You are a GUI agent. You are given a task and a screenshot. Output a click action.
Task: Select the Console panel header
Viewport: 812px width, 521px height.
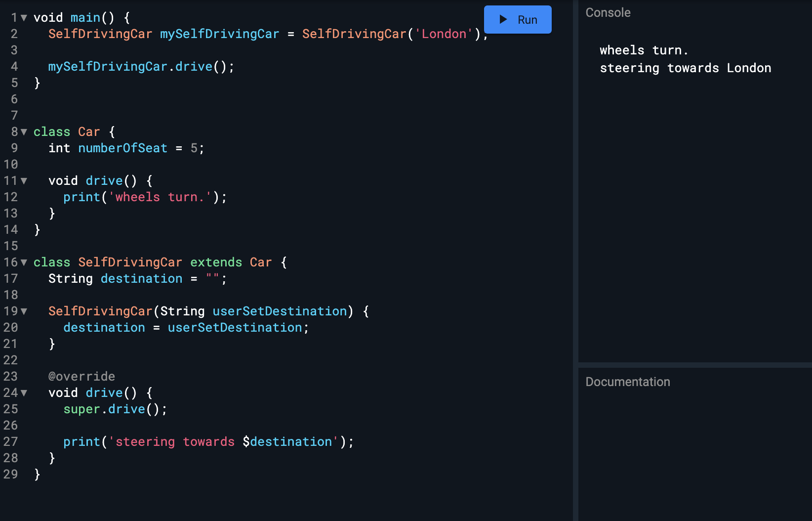tap(608, 13)
